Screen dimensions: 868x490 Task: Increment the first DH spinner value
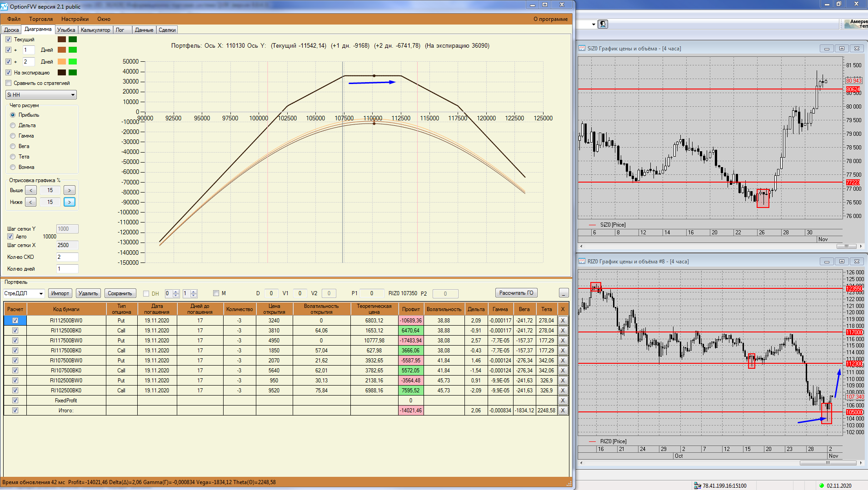point(176,292)
